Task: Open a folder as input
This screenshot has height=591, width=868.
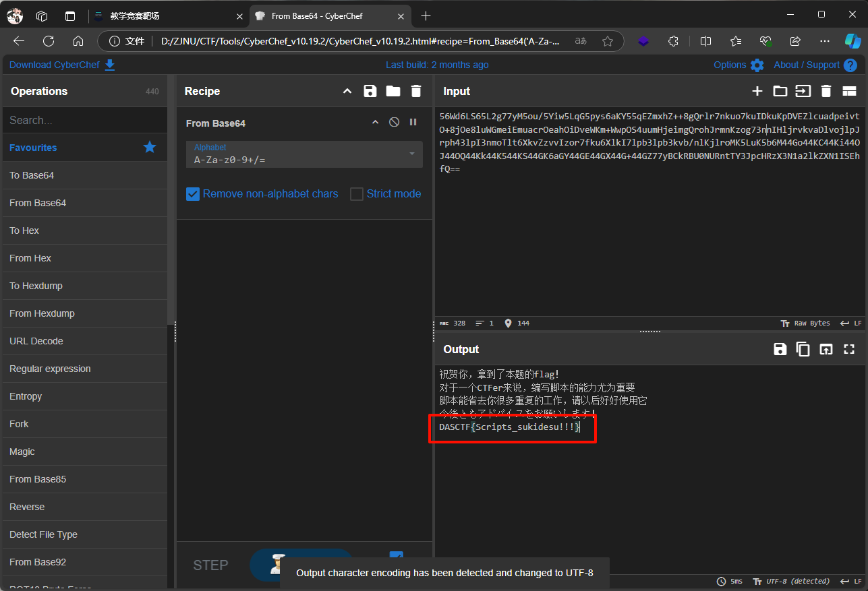Action: click(780, 91)
